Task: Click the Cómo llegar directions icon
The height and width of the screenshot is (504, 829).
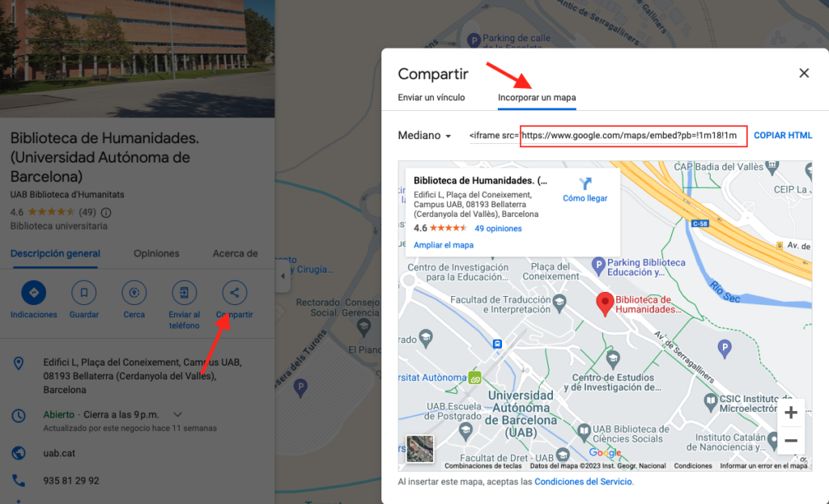Action: pyautogui.click(x=585, y=184)
